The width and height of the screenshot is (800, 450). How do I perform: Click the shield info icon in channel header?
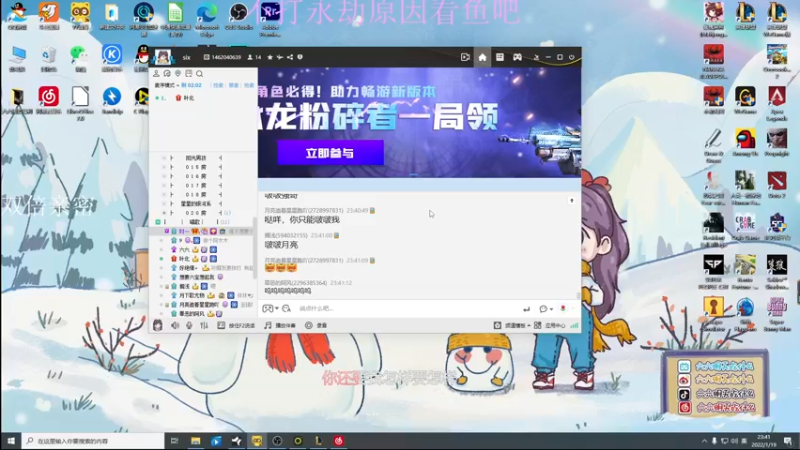point(300,57)
